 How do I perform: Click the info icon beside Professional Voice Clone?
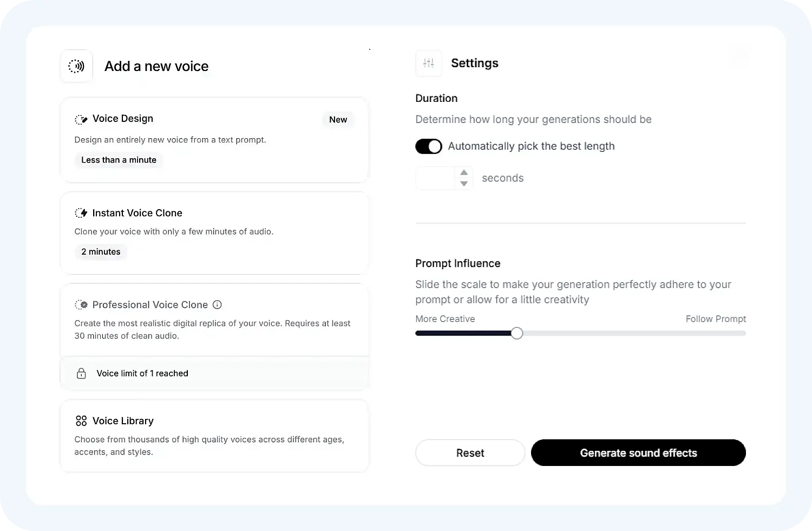click(217, 305)
